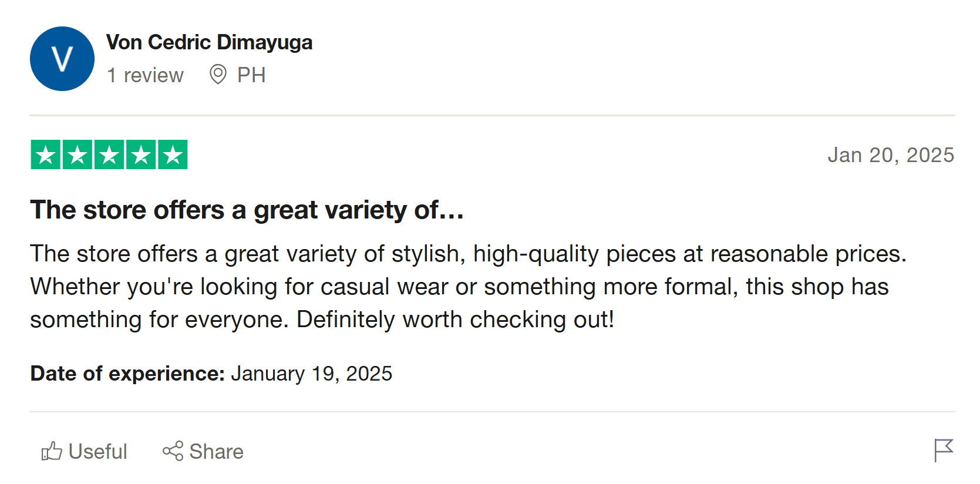Click the Jan 20, 2025 review date
Viewport: 980px width, 484px height.
tap(890, 155)
